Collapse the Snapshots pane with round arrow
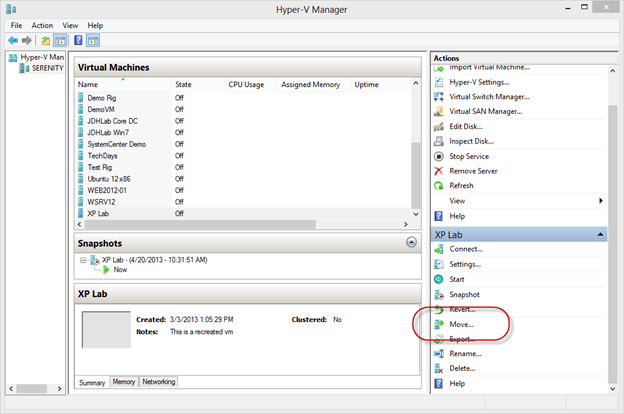 (x=411, y=242)
